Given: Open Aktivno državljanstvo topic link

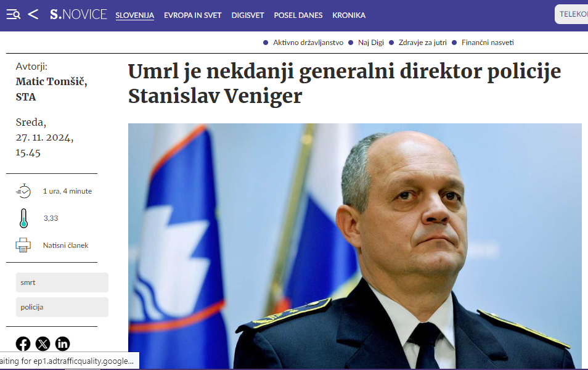Looking at the screenshot, I should click(308, 43).
